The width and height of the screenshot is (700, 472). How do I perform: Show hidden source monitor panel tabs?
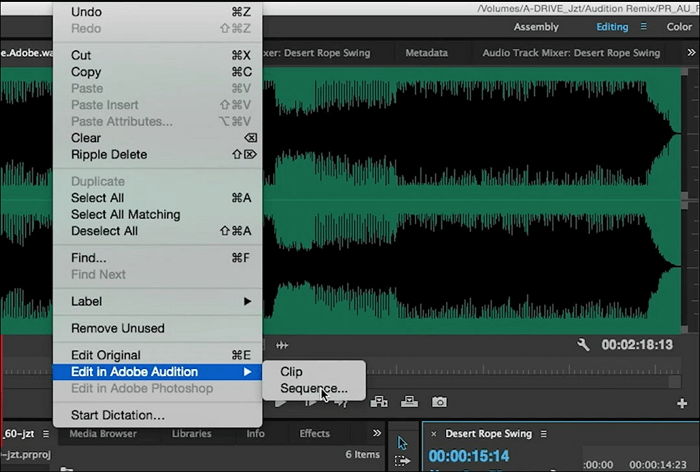[x=691, y=53]
